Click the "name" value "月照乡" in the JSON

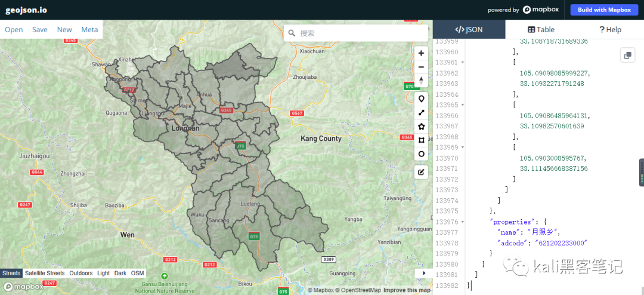click(x=543, y=232)
